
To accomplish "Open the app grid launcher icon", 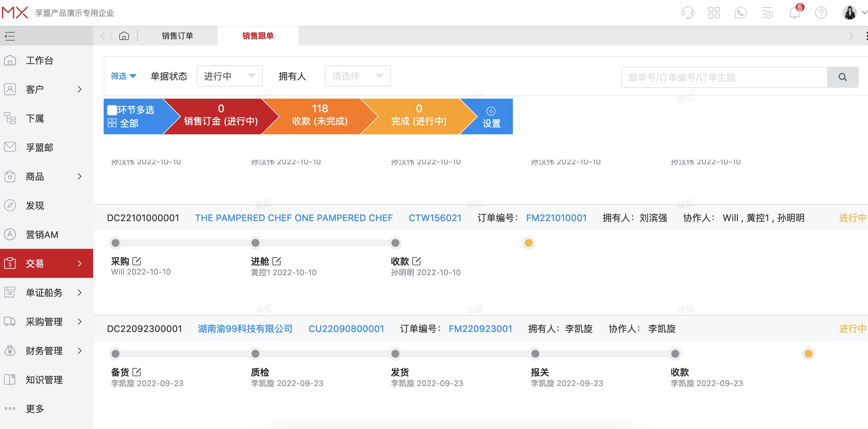I will pos(714,13).
